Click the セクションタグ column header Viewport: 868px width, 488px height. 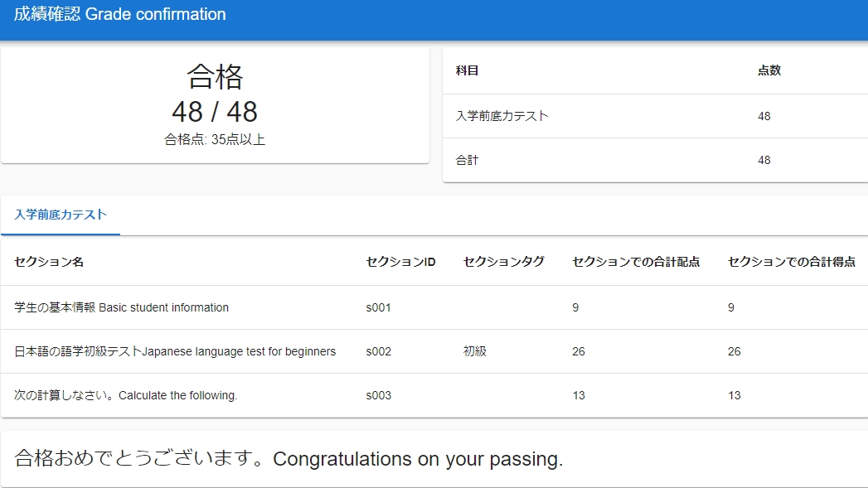[504, 262]
